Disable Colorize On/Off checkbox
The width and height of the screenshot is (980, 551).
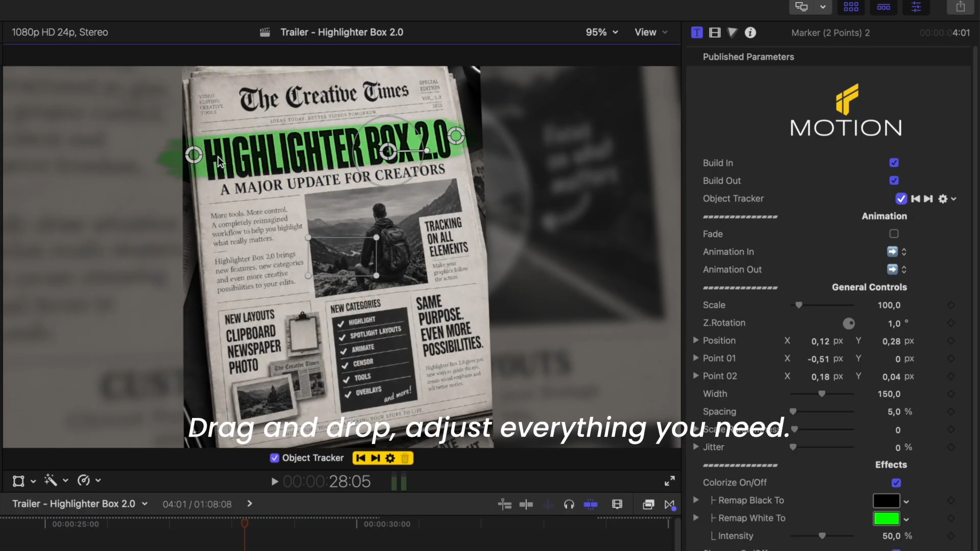point(896,483)
